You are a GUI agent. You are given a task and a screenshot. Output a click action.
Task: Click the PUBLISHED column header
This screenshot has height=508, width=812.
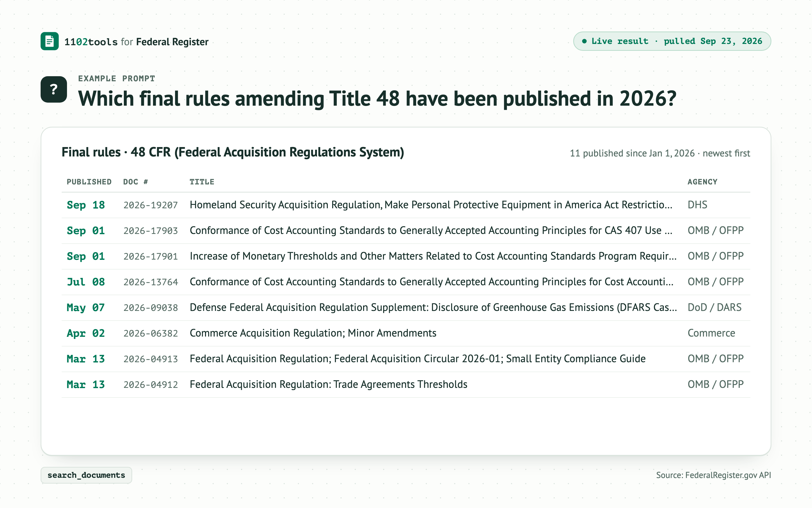click(x=89, y=182)
